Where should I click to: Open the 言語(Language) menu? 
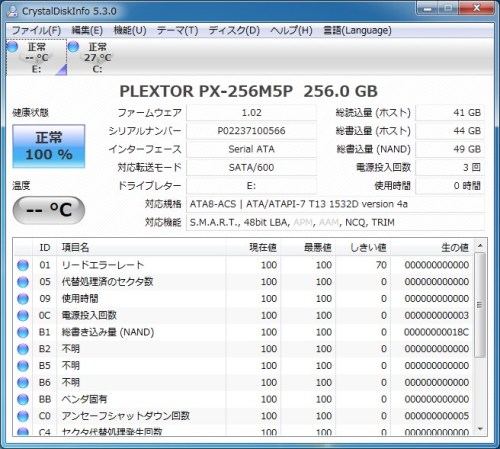pyautogui.click(x=357, y=31)
